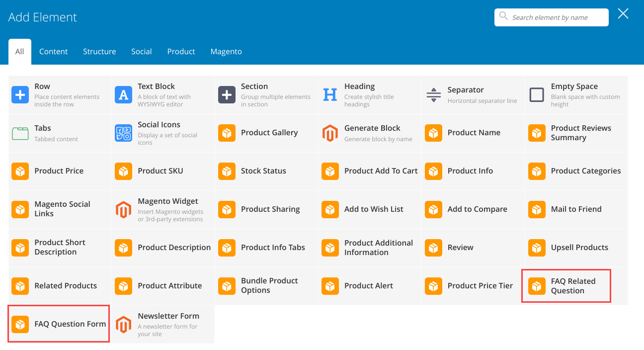The height and width of the screenshot is (350, 644).
Task: Click the Generate Block Magento icon
Action: pyautogui.click(x=330, y=133)
